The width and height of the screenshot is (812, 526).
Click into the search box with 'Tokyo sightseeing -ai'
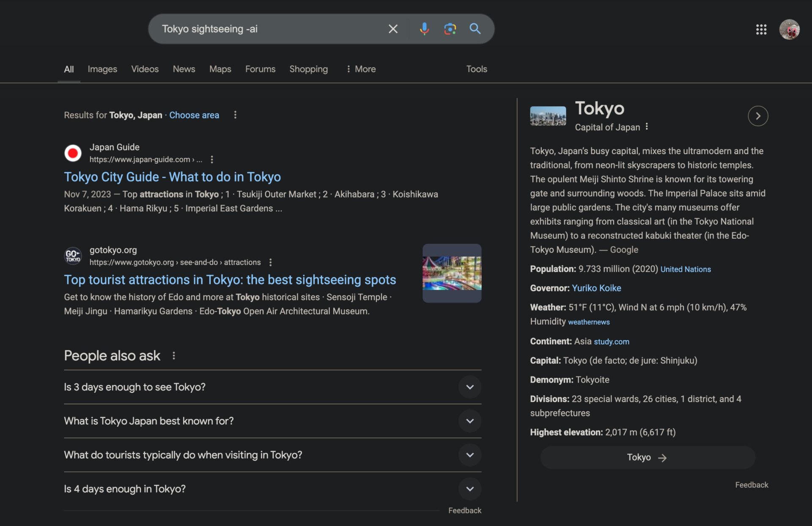(271, 29)
